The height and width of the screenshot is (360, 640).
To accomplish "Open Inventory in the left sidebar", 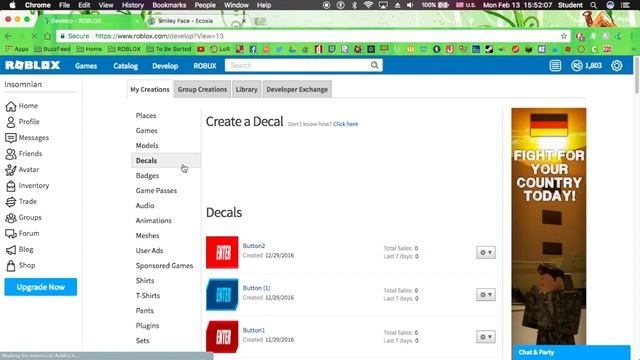I will 27,185.
